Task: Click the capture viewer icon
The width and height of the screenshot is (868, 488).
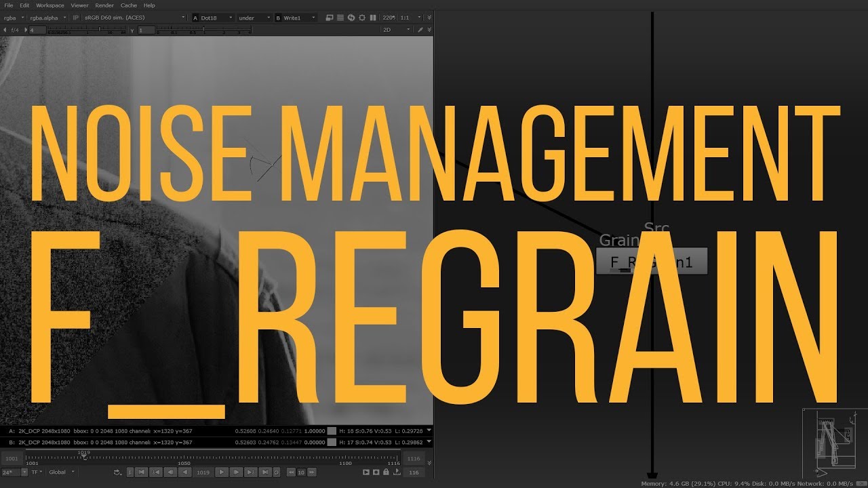Action: click(x=376, y=472)
